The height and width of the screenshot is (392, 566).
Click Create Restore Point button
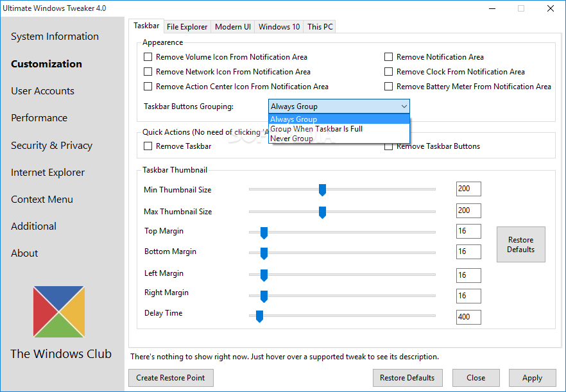click(171, 377)
